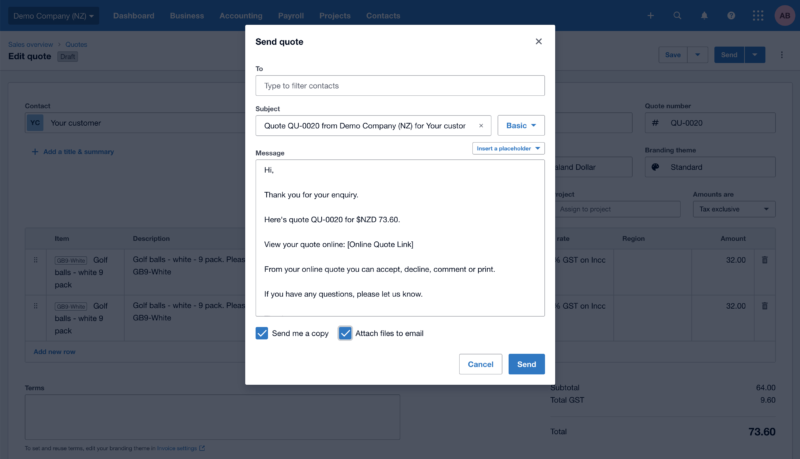The height and width of the screenshot is (459, 800).
Task: Click the YC contact avatar
Action: point(35,123)
